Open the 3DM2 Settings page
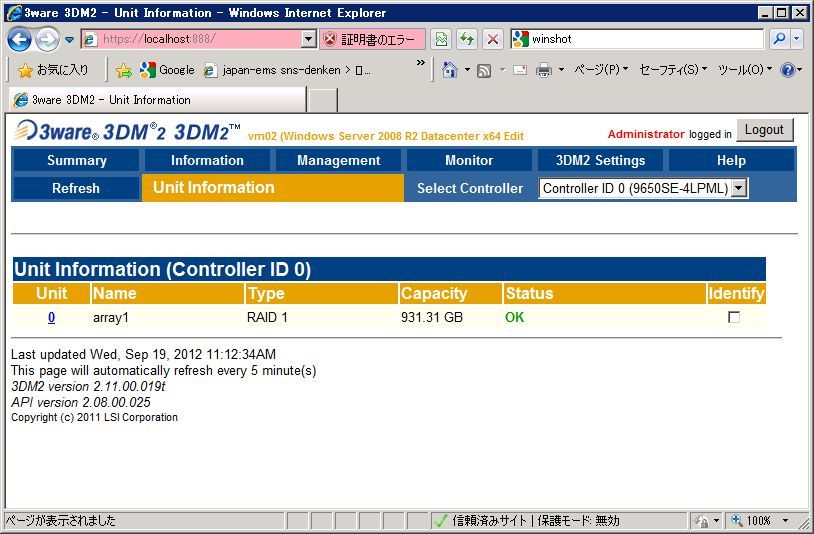814x534 pixels. (x=600, y=160)
